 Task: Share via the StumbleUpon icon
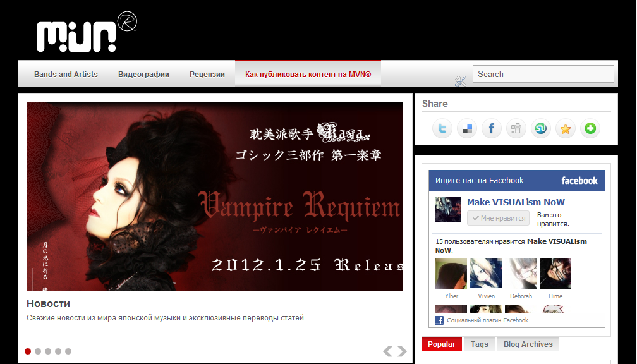pos(541,128)
